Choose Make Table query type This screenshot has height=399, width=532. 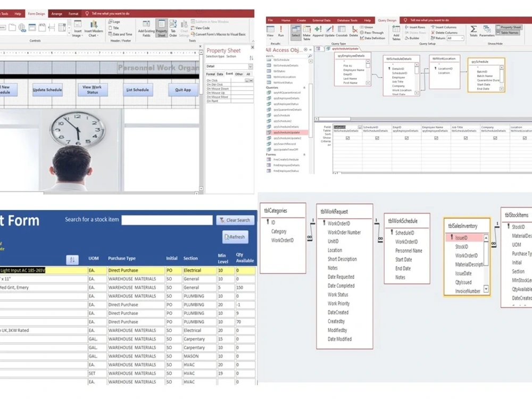307,33
